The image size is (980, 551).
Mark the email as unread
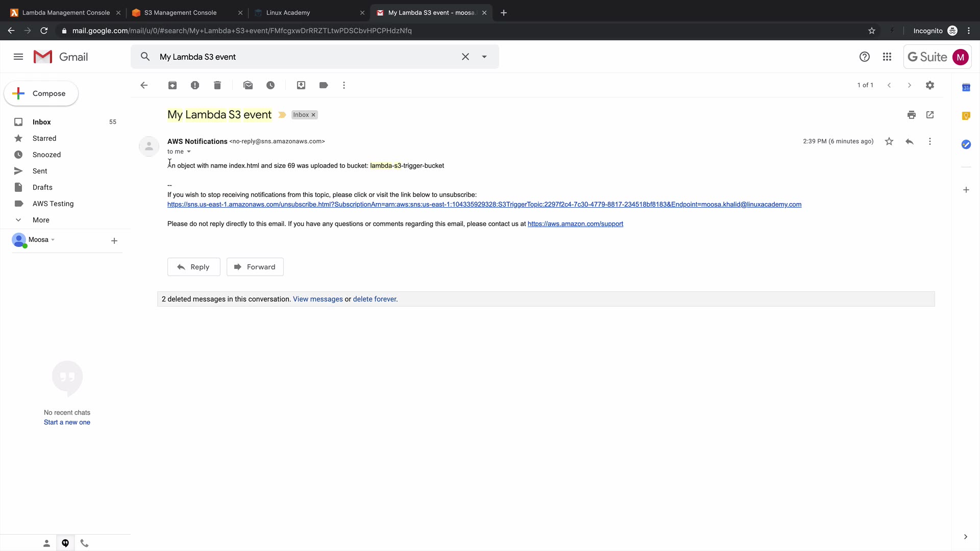[x=248, y=85]
